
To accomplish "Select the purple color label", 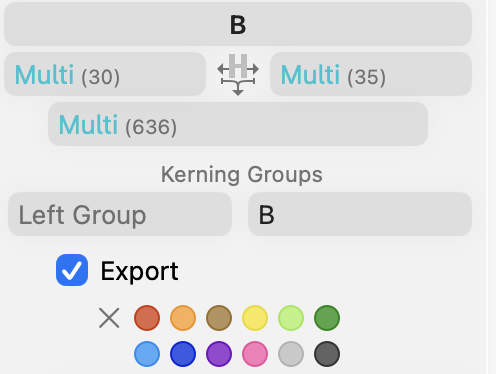I will click(219, 354).
